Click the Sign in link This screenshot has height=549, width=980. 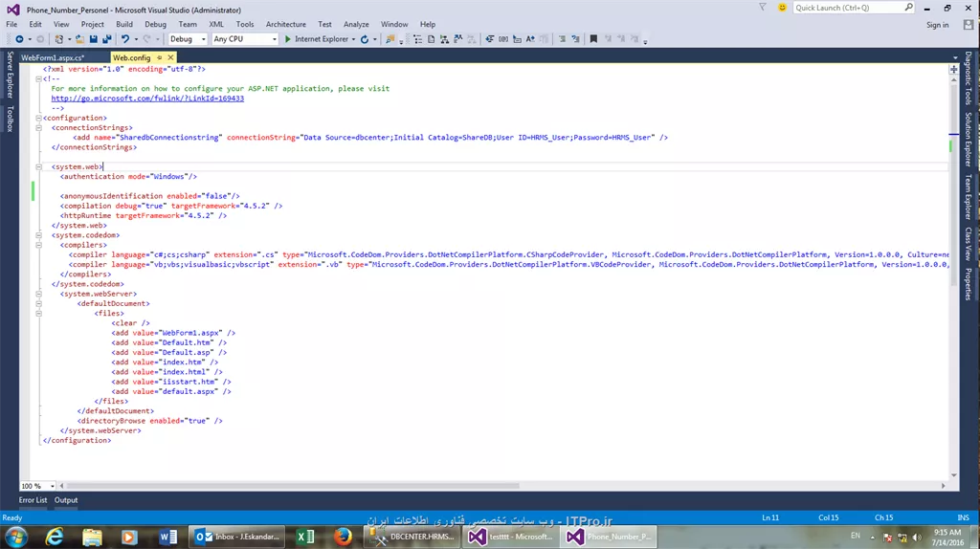click(x=938, y=25)
